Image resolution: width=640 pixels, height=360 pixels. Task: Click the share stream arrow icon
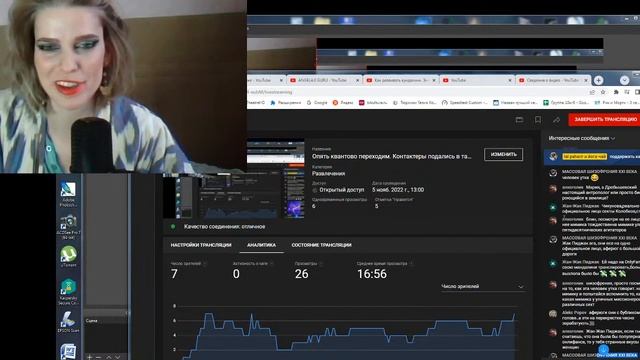[x=556, y=120]
